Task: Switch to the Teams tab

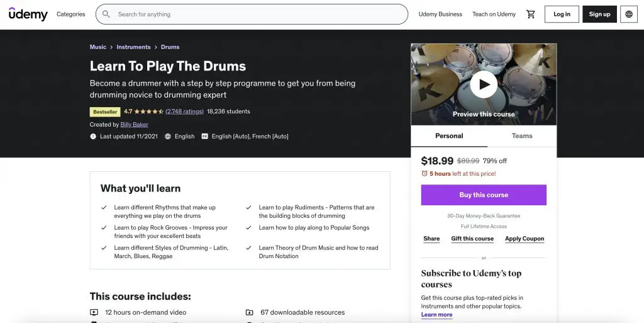Action: click(522, 136)
